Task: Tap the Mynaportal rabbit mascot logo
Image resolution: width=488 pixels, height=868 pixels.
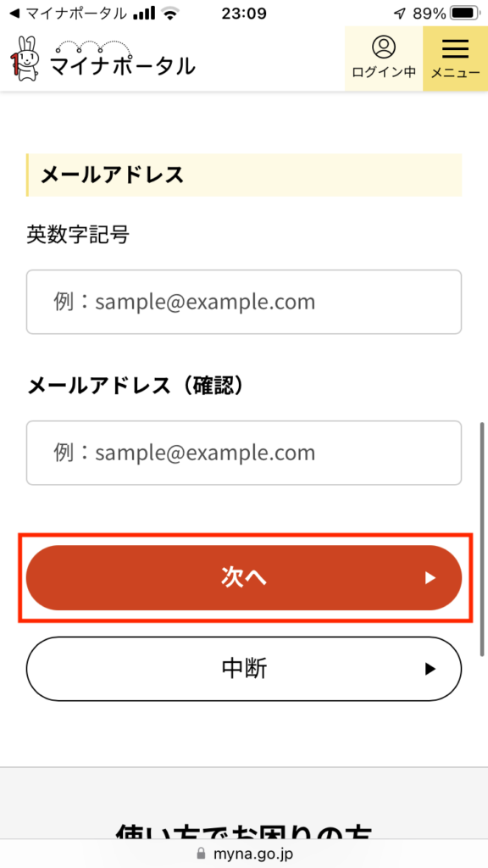Action: 24,58
